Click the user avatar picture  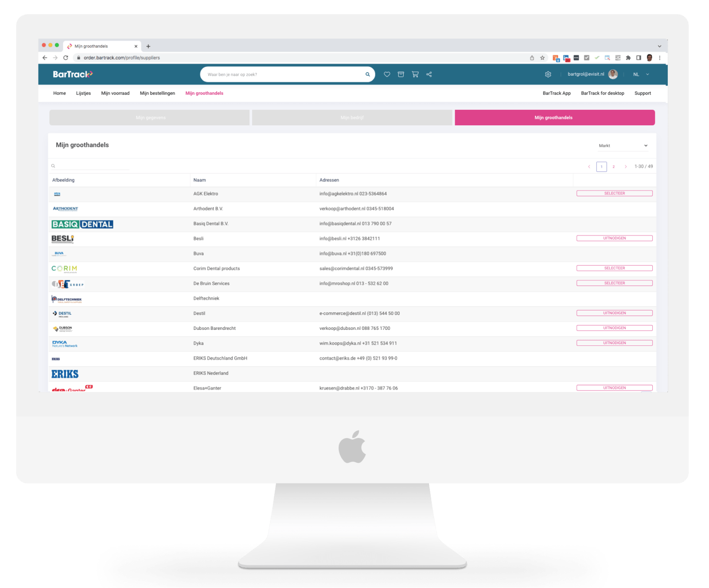pyautogui.click(x=613, y=74)
